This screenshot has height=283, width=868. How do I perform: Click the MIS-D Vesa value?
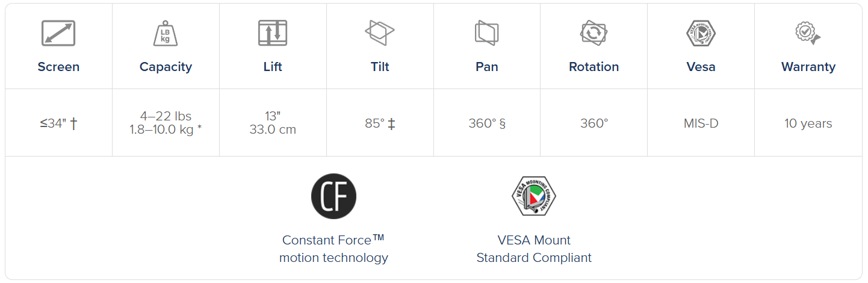coord(701,124)
